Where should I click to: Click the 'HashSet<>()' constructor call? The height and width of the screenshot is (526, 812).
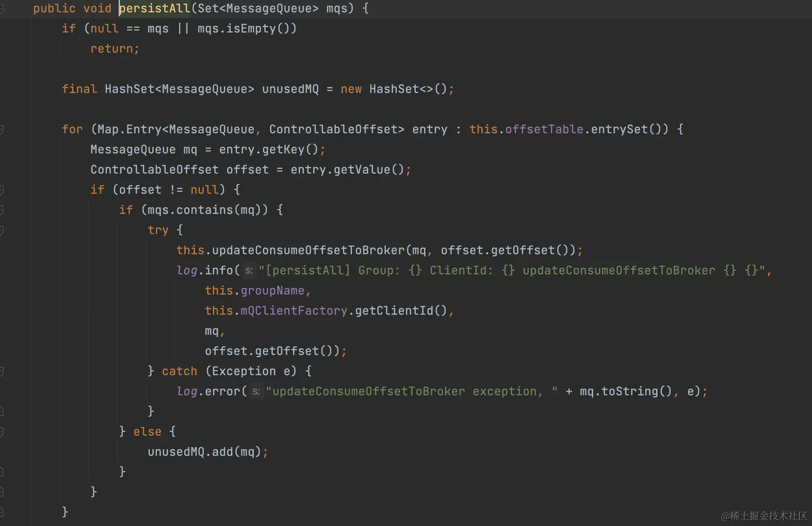tap(408, 89)
